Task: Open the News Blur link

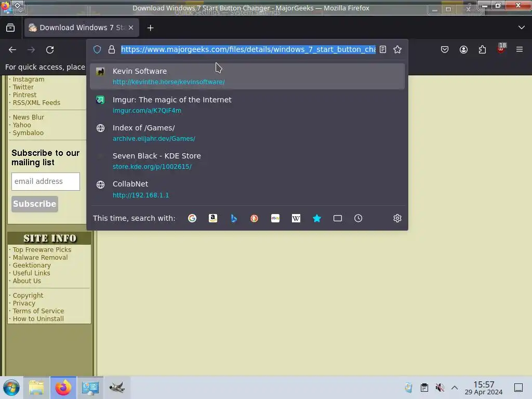Action: 29,117
